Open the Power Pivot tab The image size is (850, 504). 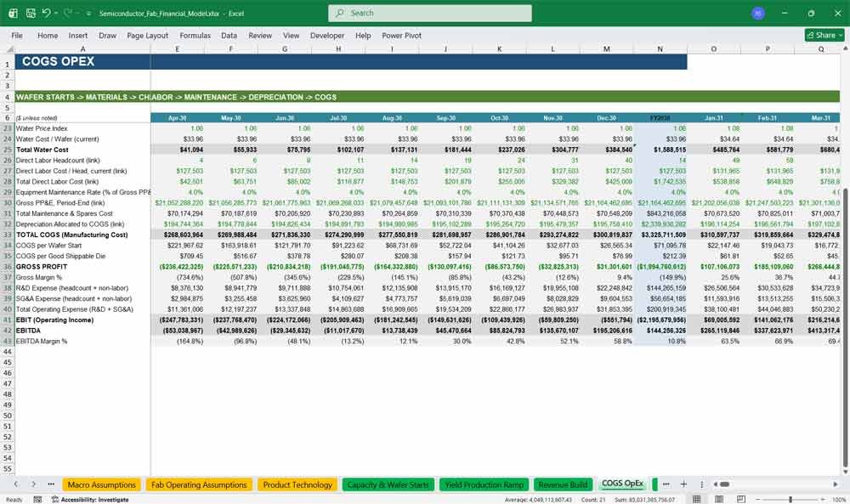point(402,35)
